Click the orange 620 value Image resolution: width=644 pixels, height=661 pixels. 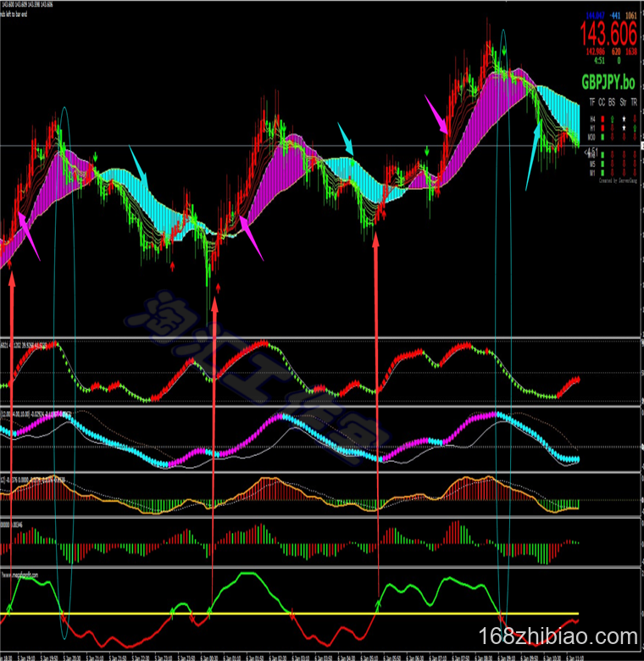point(616,52)
